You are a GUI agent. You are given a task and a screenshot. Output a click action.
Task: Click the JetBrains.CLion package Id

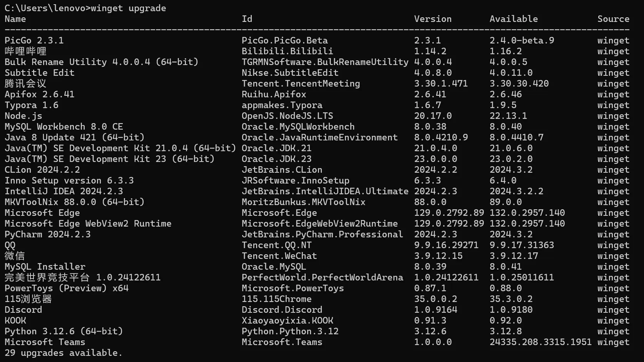(282, 170)
